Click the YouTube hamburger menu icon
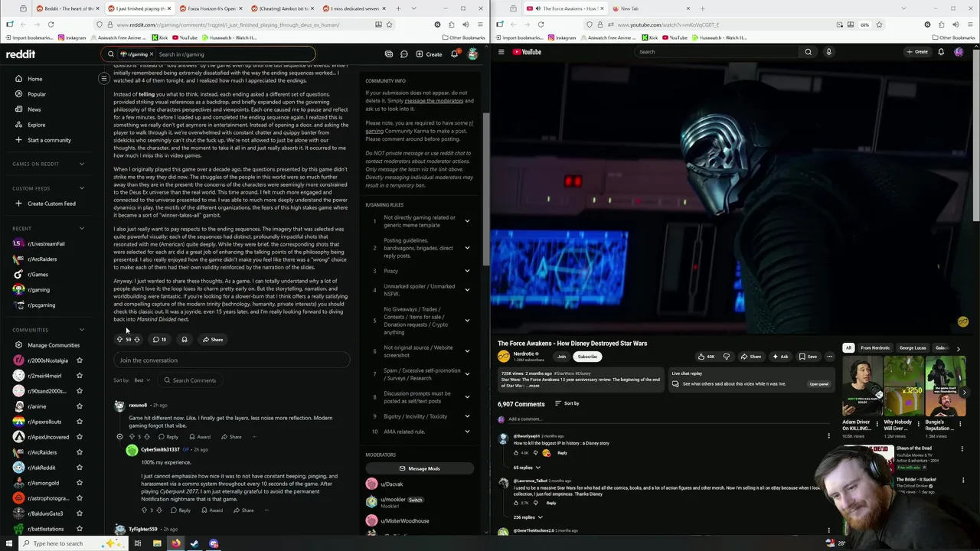Image resolution: width=980 pixels, height=551 pixels. point(501,52)
